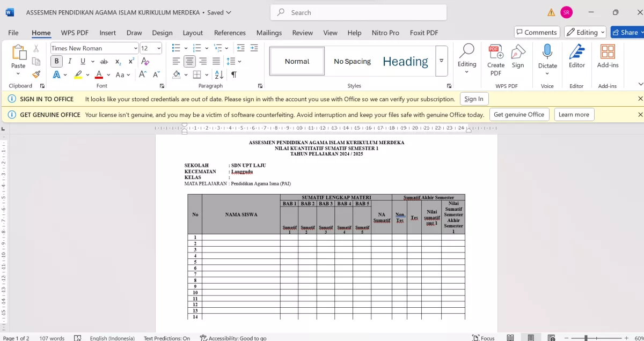644x341 pixels.
Task: Click the SR account avatar
Action: [566, 12]
